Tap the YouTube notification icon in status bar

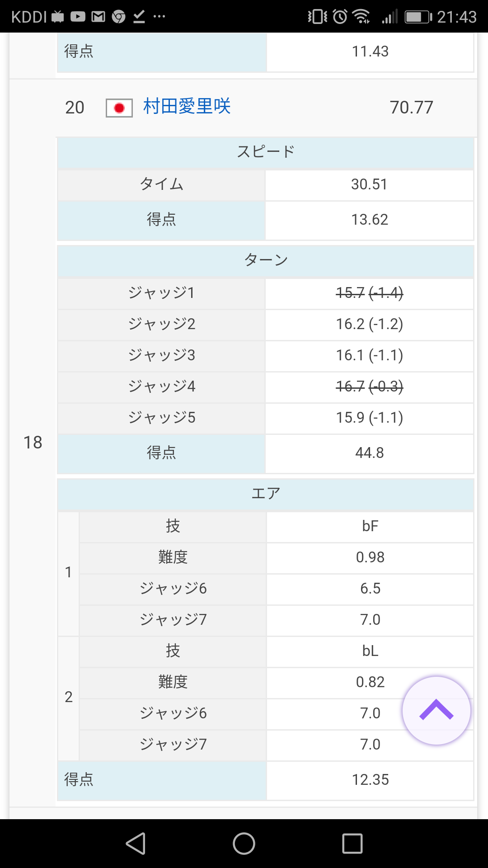click(x=78, y=17)
